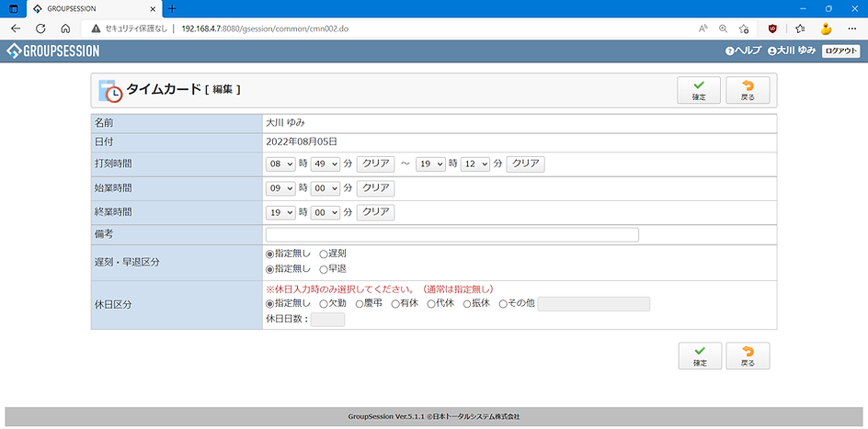The width and height of the screenshot is (868, 429).
Task: Click the red shield extension icon
Action: point(772,28)
